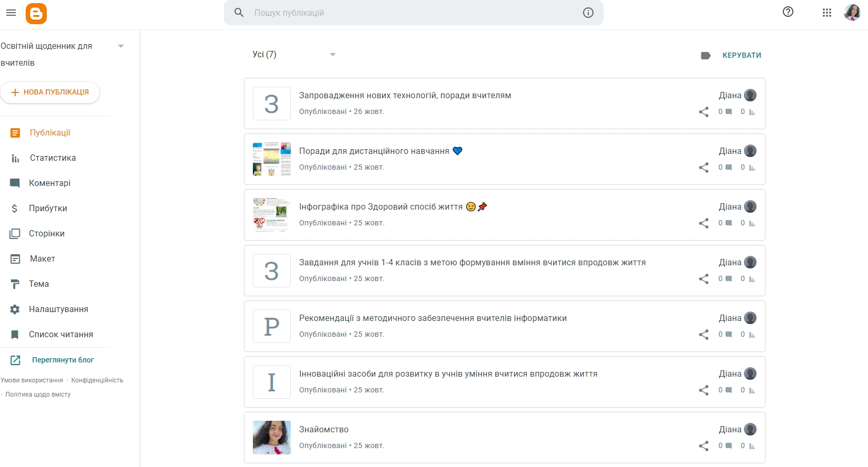The width and height of the screenshot is (868, 467).
Task: Open Налаштування settings page
Action: click(58, 309)
